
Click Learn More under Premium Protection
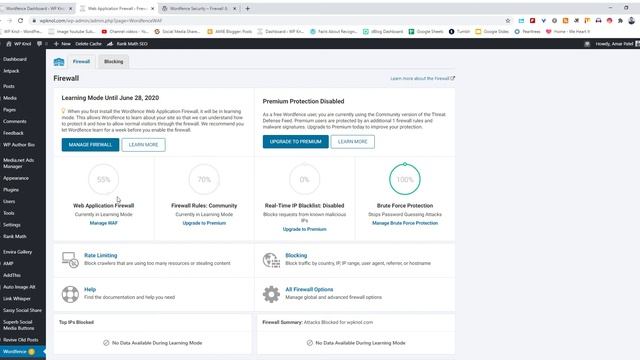pyautogui.click(x=353, y=142)
